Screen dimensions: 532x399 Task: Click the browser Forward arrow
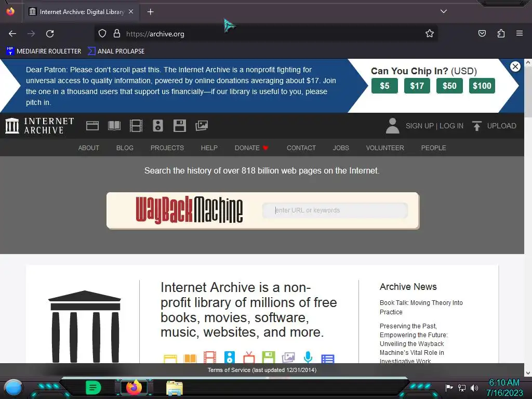31,34
